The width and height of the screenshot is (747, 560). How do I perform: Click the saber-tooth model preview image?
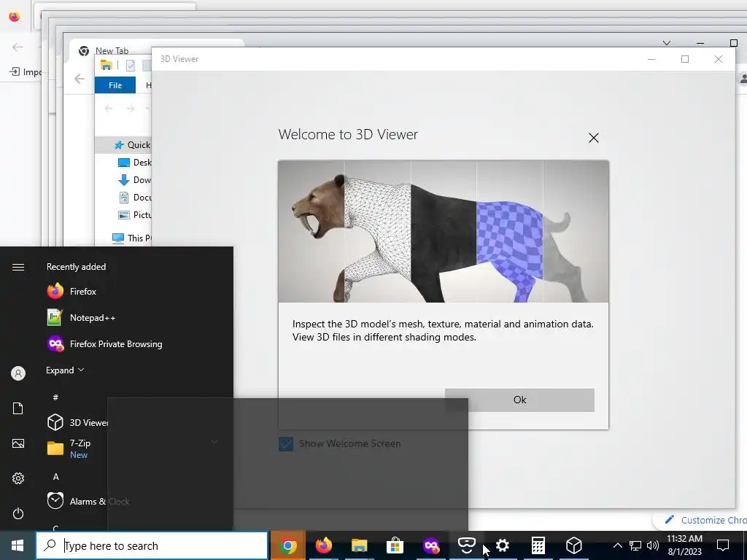[x=443, y=231]
